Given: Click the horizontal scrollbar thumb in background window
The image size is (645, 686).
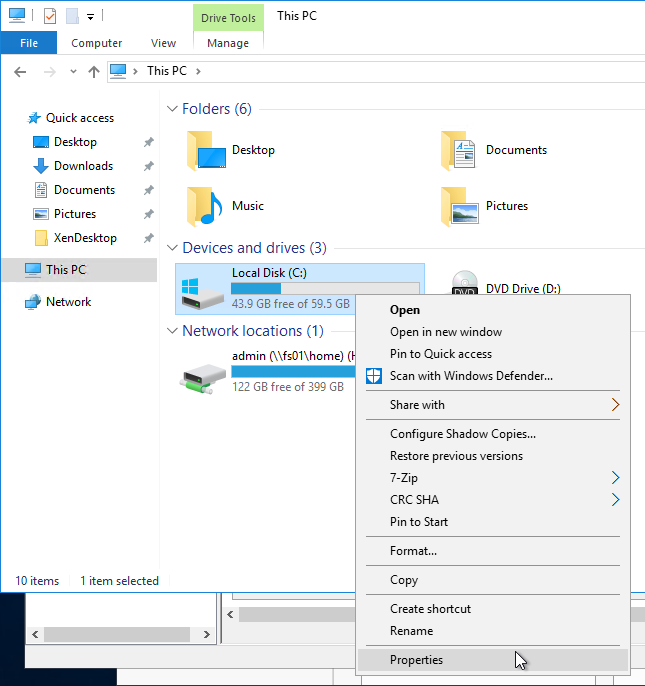Looking at the screenshot, I should 117,634.
